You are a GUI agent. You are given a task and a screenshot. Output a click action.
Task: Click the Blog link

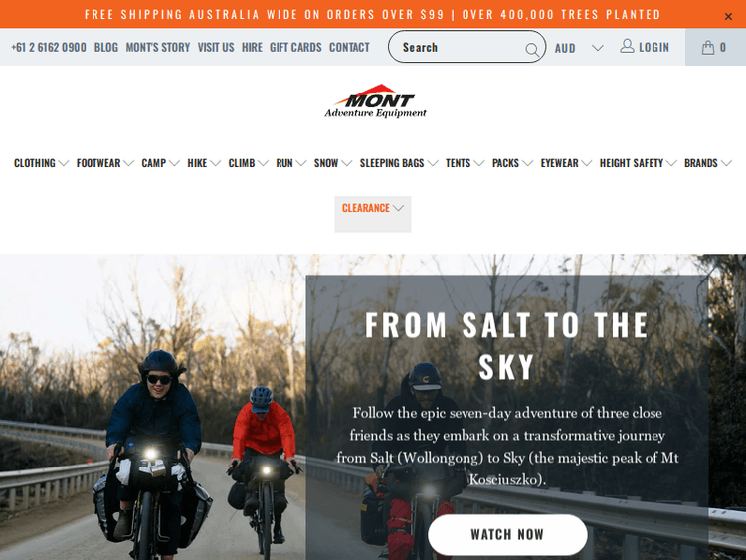pos(106,47)
